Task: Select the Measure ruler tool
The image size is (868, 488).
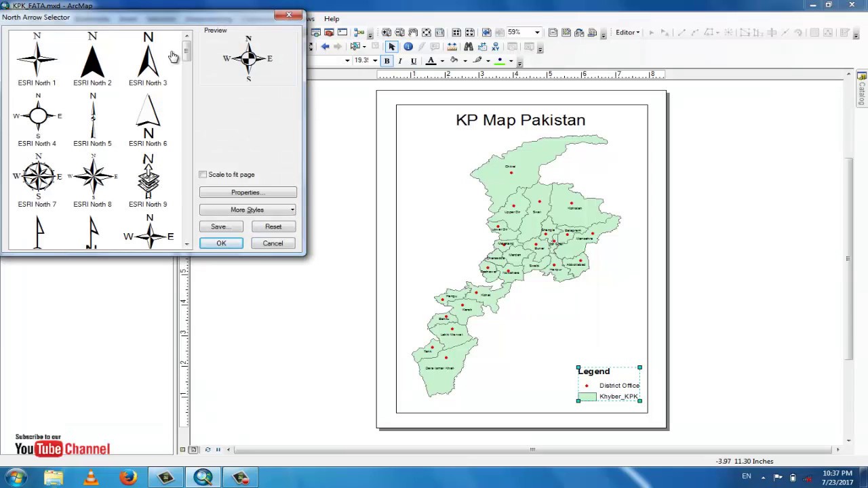Action: click(452, 47)
